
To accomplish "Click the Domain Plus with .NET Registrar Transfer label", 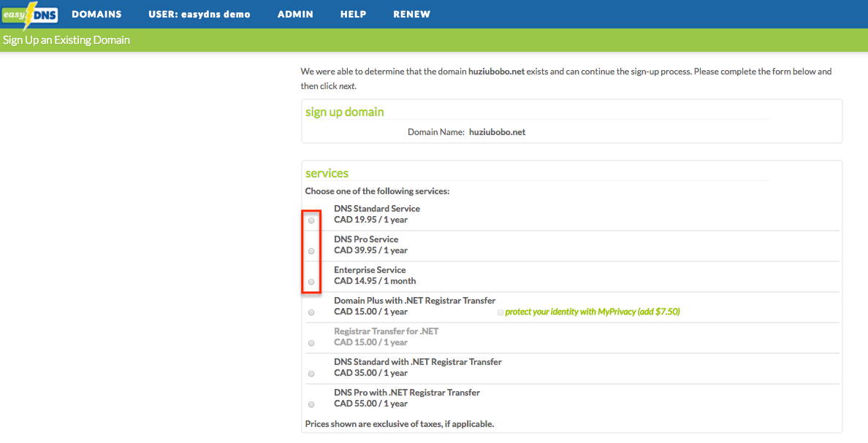I will 414,300.
